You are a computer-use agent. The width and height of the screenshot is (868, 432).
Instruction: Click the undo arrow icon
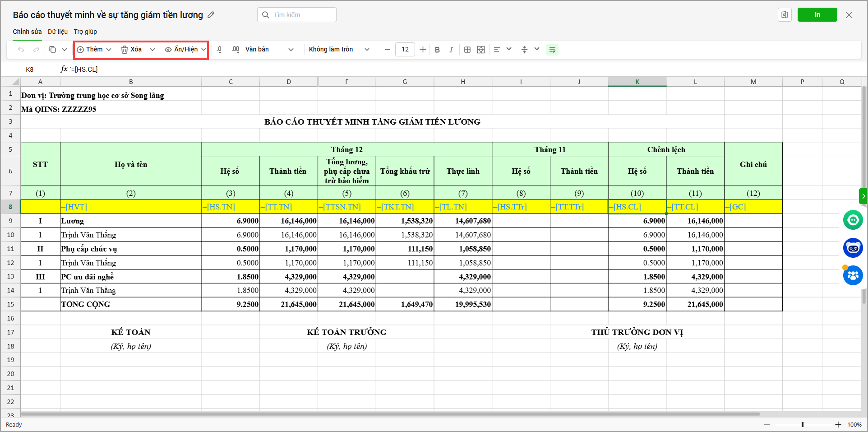pos(21,50)
